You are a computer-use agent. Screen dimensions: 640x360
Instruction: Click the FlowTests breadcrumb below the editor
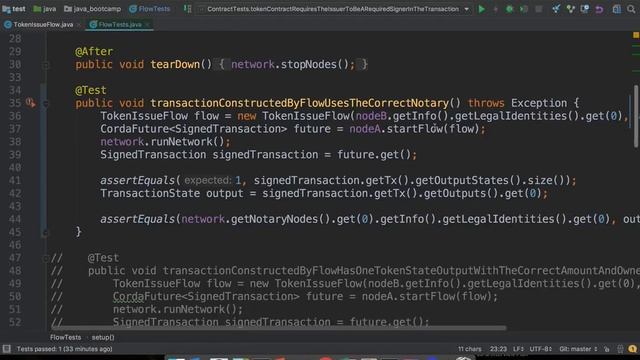65,338
